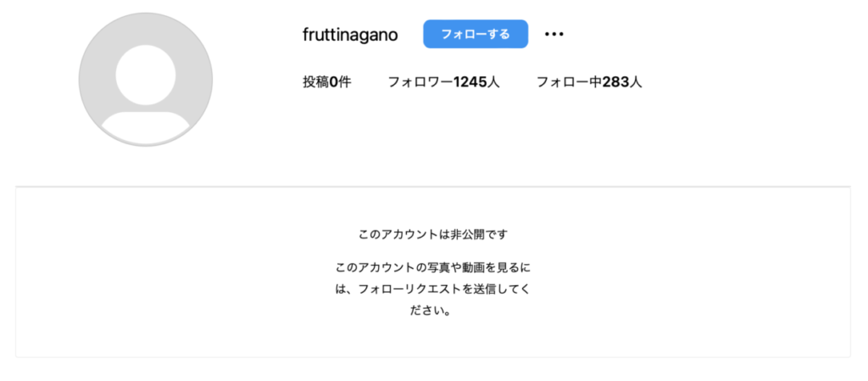Click the shoulders shape of the avatar silhouette
The image size is (868, 381).
[x=146, y=127]
